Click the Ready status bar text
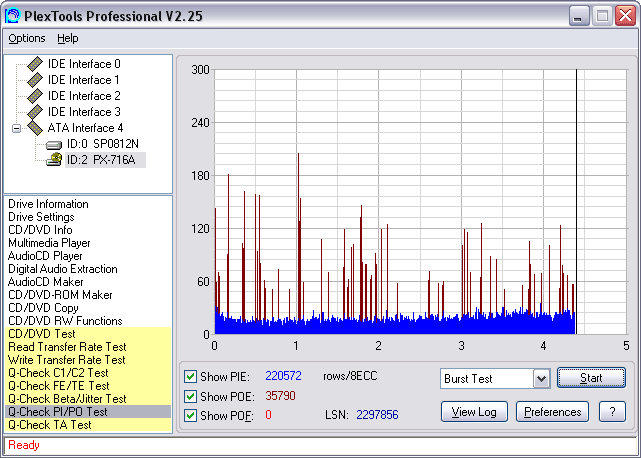The image size is (641, 458). (24, 445)
